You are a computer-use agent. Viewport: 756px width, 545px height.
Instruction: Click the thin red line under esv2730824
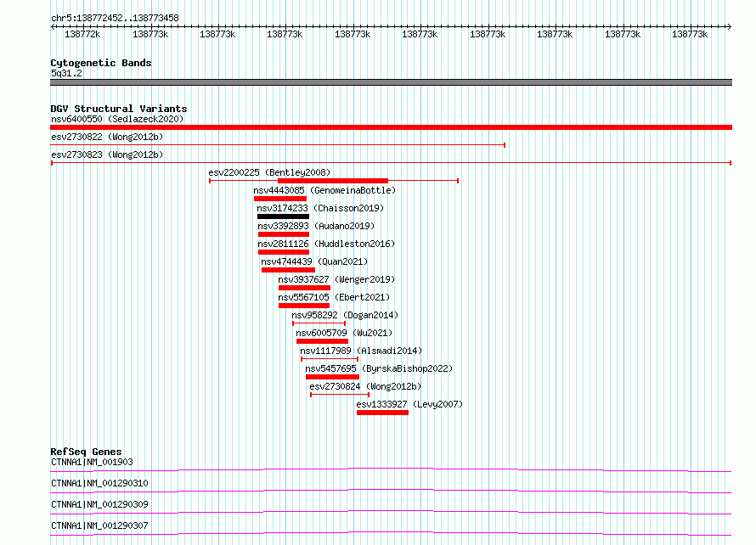[x=340, y=395]
